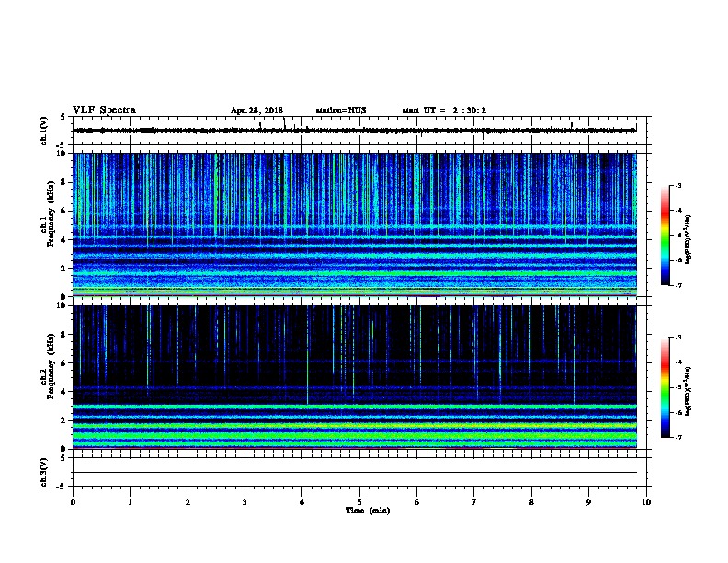Click the ch.1 color bar log(PSD) unit label
The image size is (728, 563).
[x=688, y=239]
